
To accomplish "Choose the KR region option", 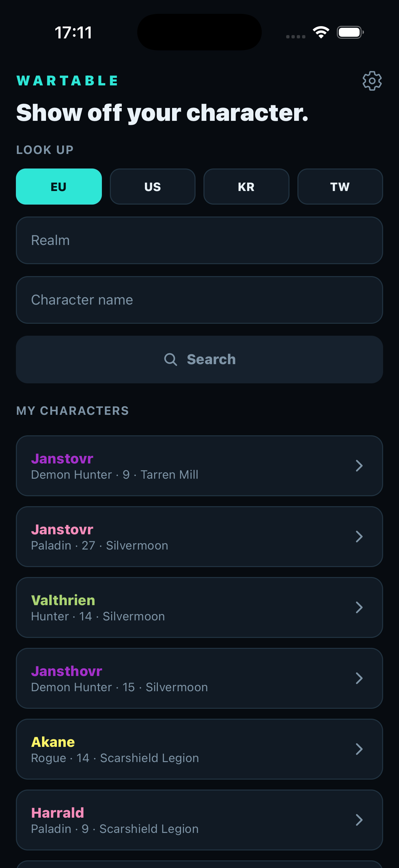I will tap(246, 186).
